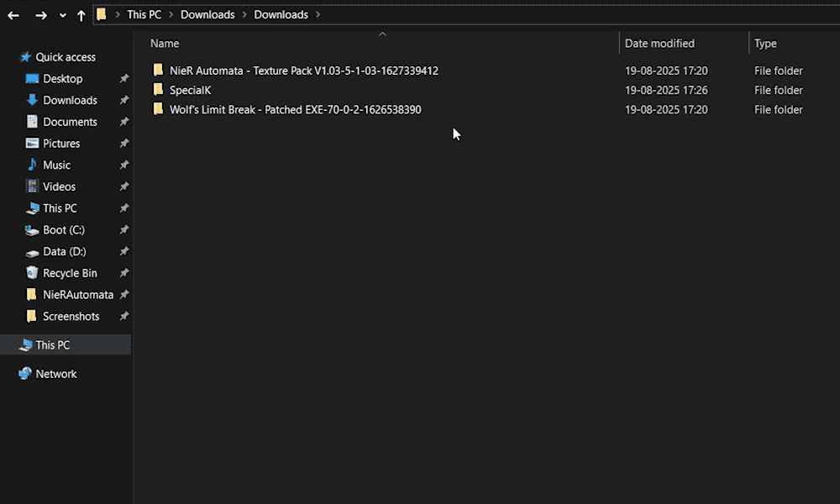Image resolution: width=840 pixels, height=504 pixels.
Task: Click the Forward navigation arrow
Action: pyautogui.click(x=41, y=15)
